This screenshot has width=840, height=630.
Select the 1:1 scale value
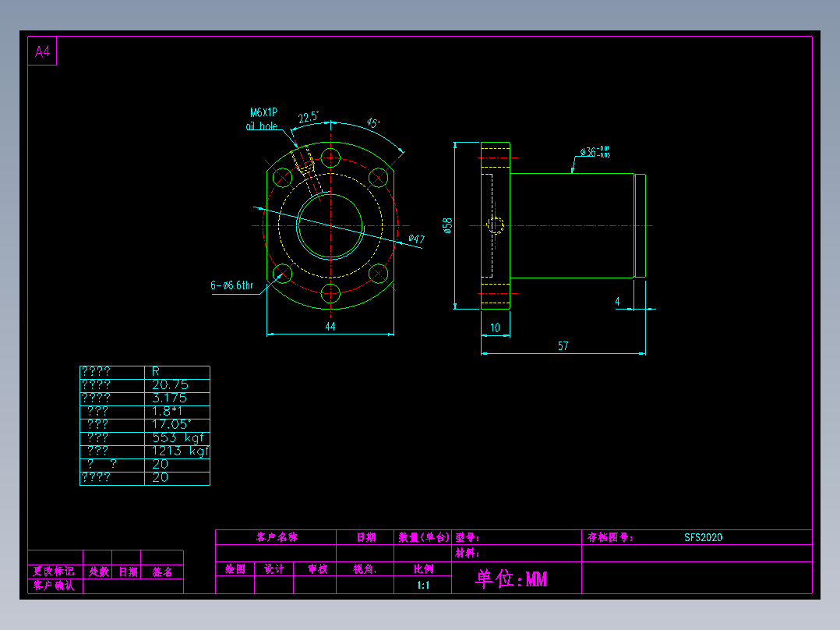click(x=422, y=585)
